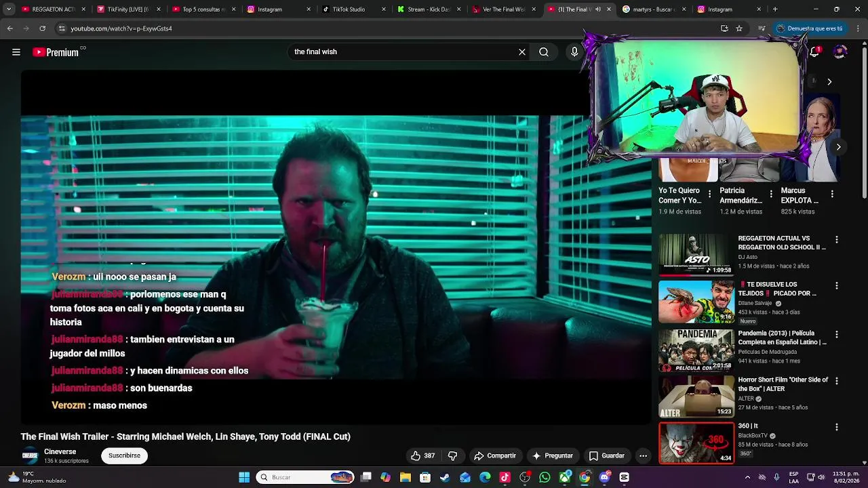This screenshot has height=488, width=868.
Task: Switch to the Top 5 consultas tab
Action: coord(203,9)
